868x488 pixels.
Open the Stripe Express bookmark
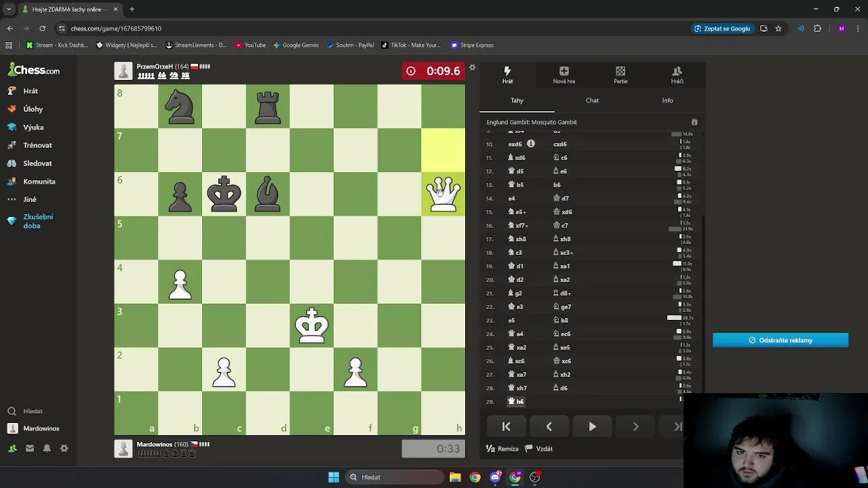(473, 45)
